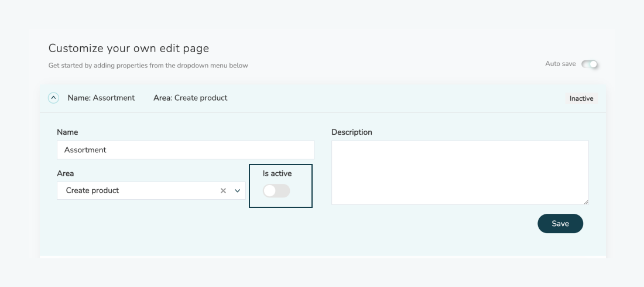Click the Name: Assortment header text
The height and width of the screenshot is (287, 644).
101,98
